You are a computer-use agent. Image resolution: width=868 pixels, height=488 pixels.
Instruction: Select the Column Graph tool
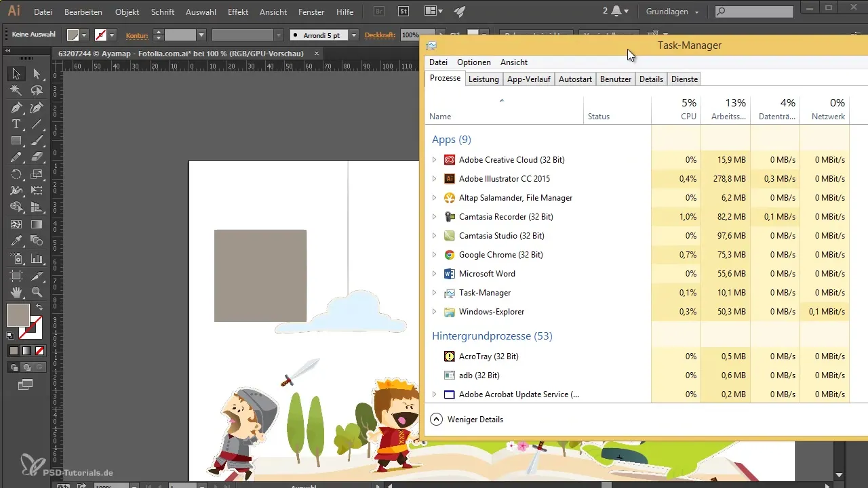coord(37,258)
